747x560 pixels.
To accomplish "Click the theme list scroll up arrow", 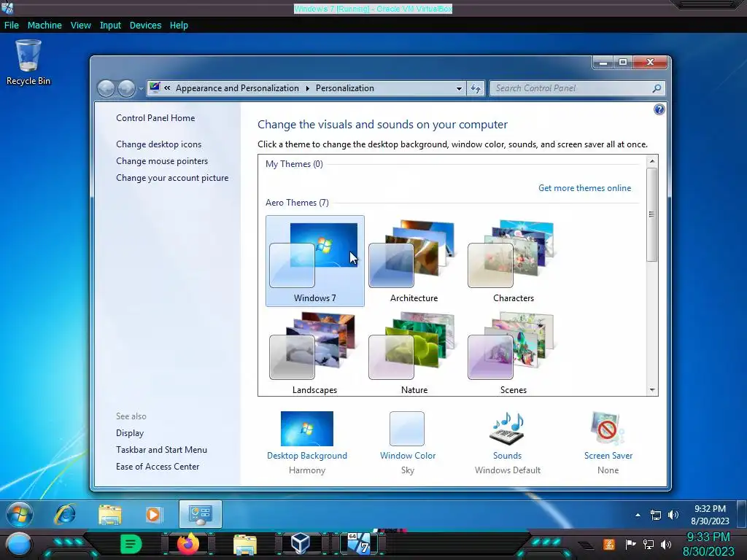I will click(652, 161).
